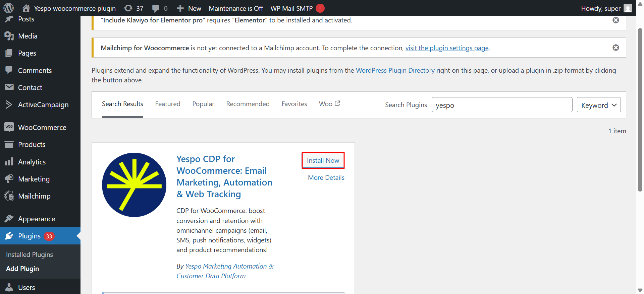Click the Yespo plugin logo thumbnail
Image resolution: width=644 pixels, height=294 pixels.
[x=134, y=185]
